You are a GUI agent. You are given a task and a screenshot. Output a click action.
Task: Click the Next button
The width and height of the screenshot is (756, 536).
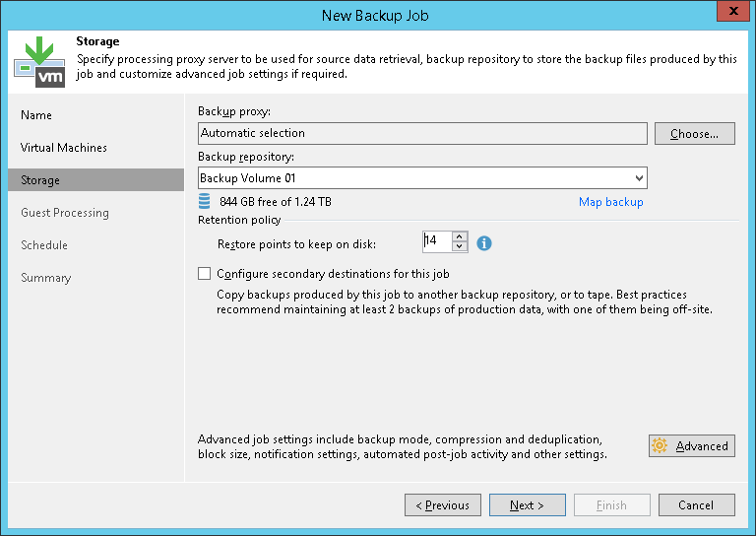pos(528,504)
